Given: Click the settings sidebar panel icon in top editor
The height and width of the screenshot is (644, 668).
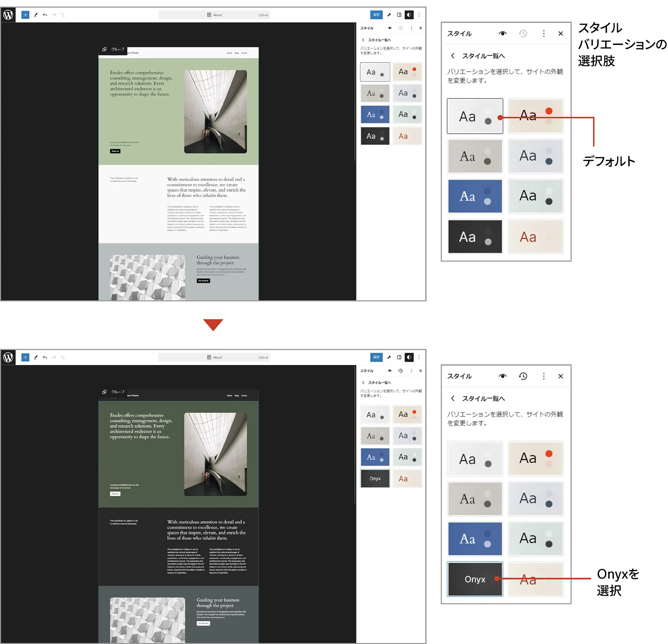Looking at the screenshot, I should click(x=399, y=15).
